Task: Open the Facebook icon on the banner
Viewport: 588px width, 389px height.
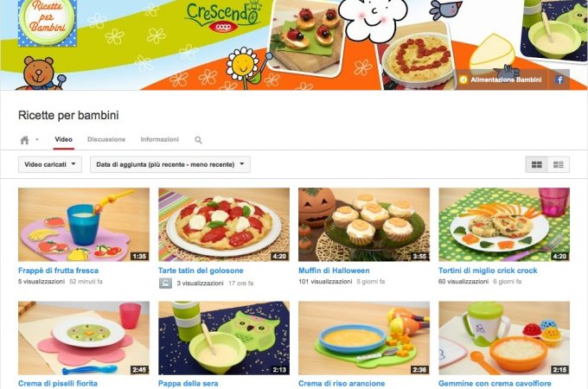Action: [559, 80]
